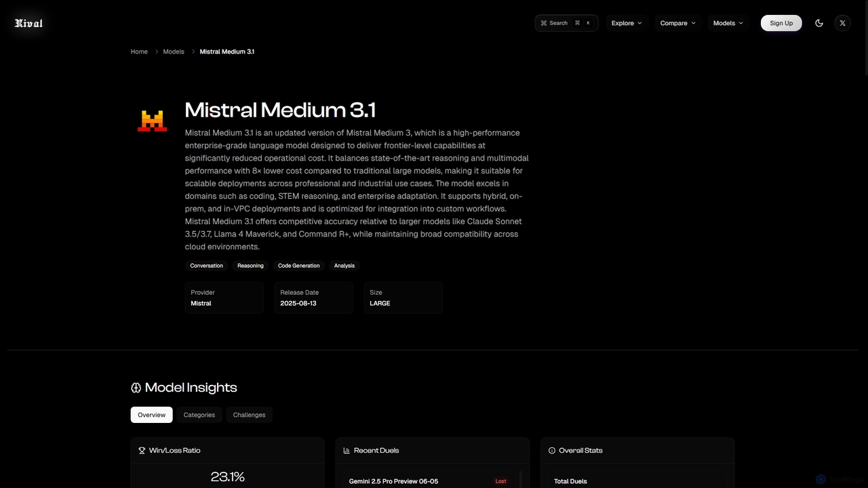Open the X (Twitter) icon link
868x488 pixels.
(x=842, y=23)
